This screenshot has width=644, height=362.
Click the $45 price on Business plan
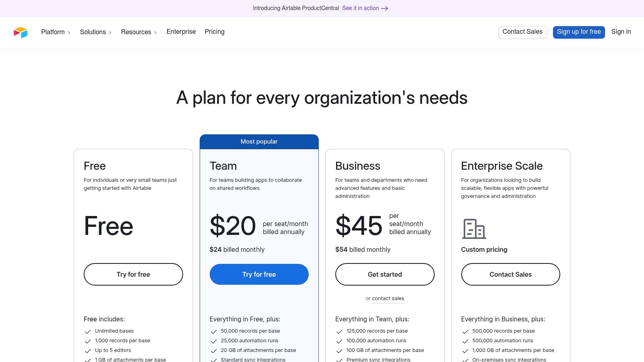(359, 226)
